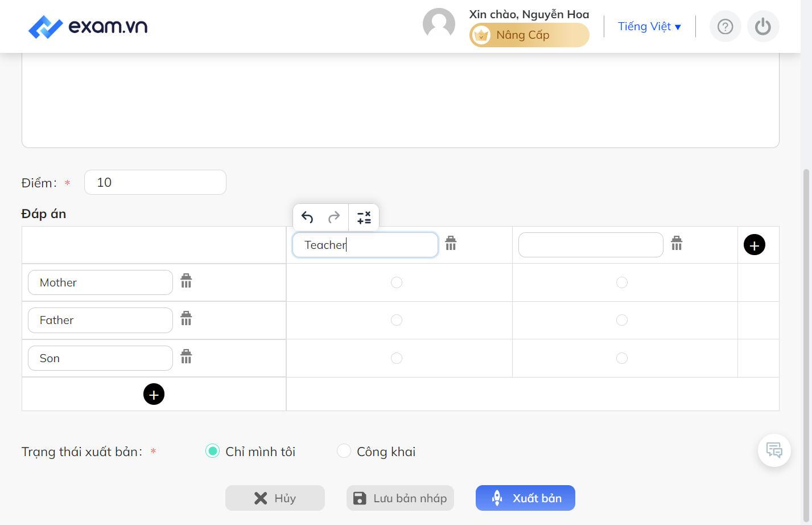Select second column radio for Mother row
812x525 pixels.
pyautogui.click(x=622, y=282)
